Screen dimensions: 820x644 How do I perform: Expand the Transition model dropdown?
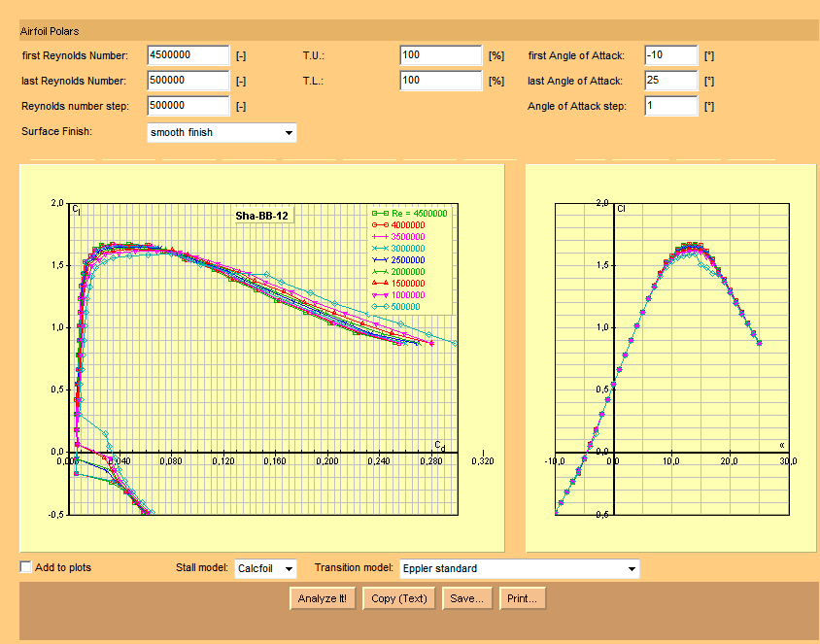click(x=520, y=568)
